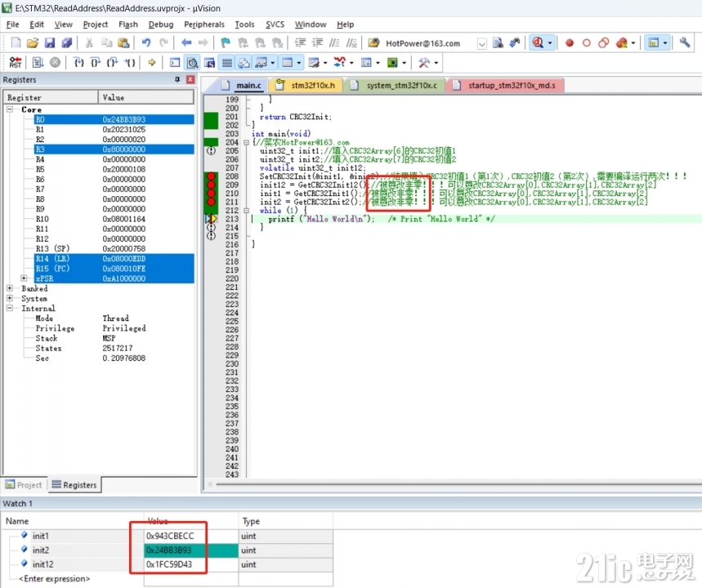Expand the xPSR register
The width and height of the screenshot is (702, 588).
pos(25,278)
